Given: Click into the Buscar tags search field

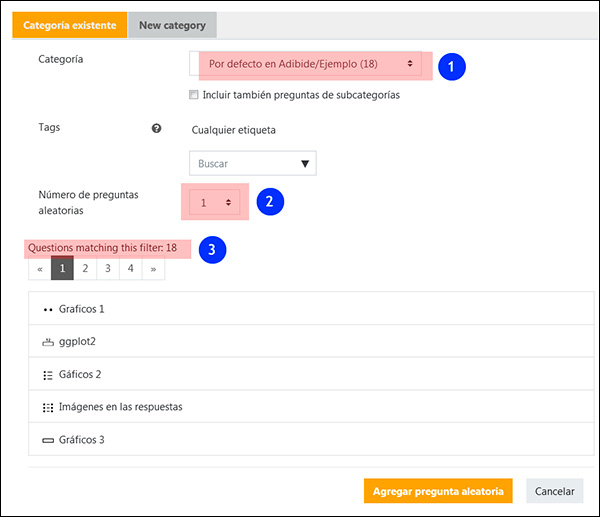Looking at the screenshot, I should coord(240,164).
